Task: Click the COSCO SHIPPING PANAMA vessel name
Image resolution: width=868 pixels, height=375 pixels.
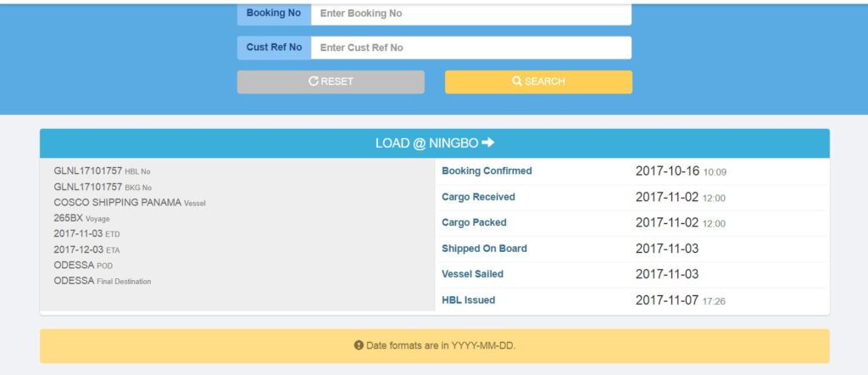Action: 117,203
